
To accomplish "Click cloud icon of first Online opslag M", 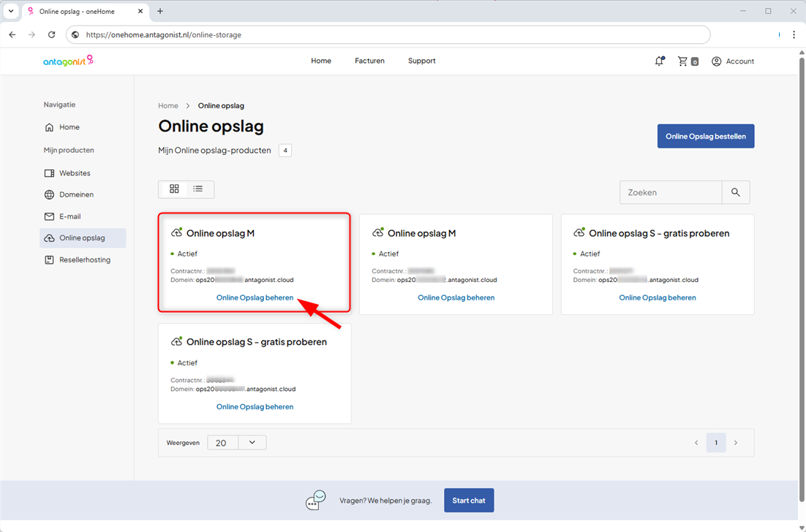I will [x=176, y=232].
